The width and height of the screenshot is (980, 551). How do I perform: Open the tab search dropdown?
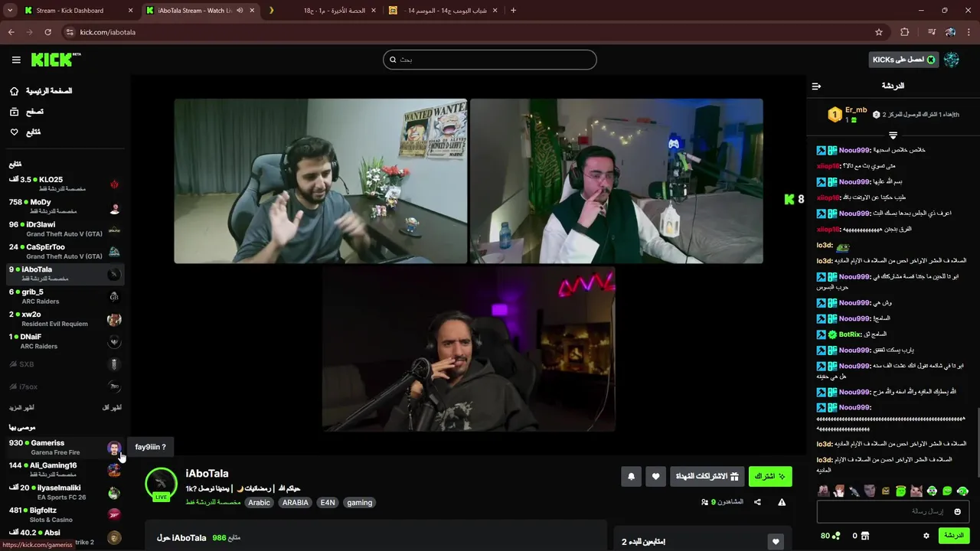9,11
